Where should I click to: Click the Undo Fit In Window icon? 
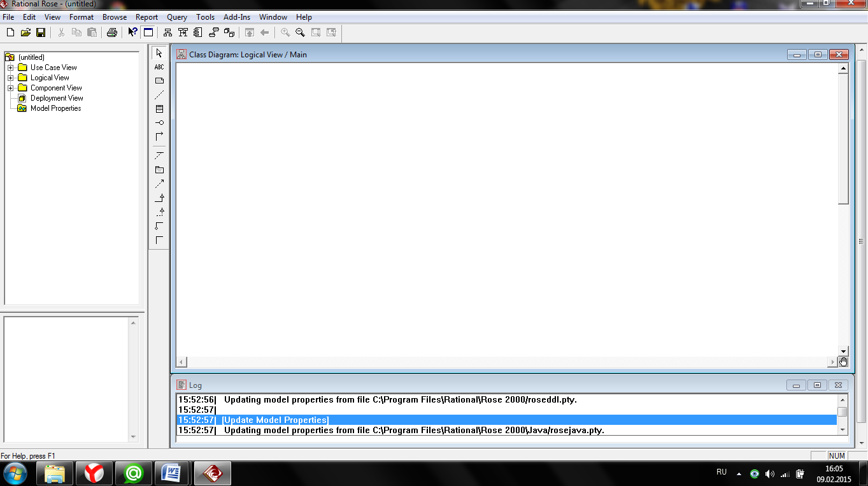coord(331,32)
